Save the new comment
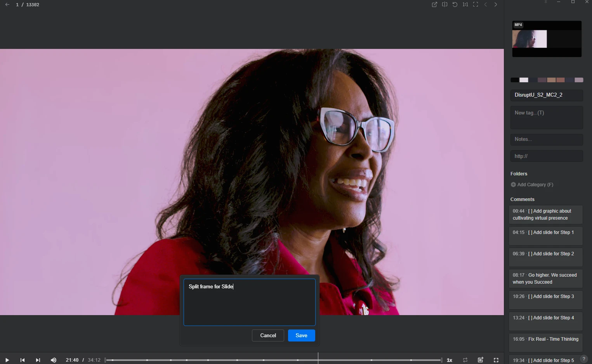 click(301, 335)
